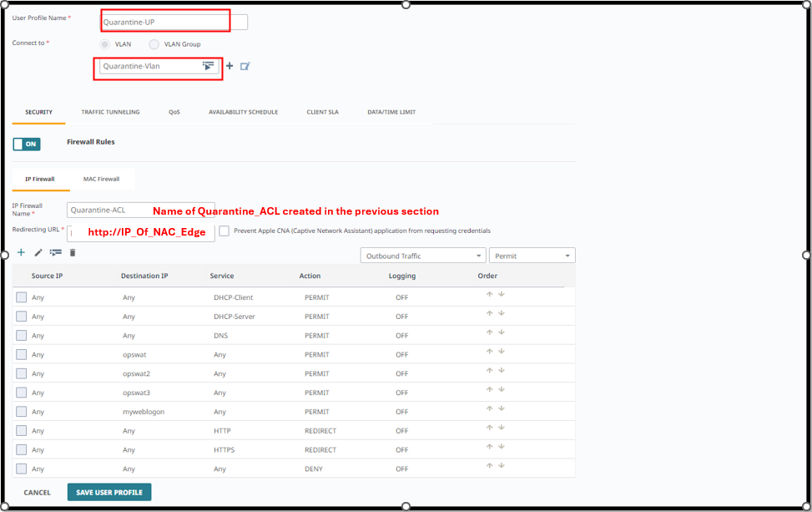Click the edit VLAN icon beside the plus
Image resolution: width=812 pixels, height=512 pixels.
click(245, 66)
